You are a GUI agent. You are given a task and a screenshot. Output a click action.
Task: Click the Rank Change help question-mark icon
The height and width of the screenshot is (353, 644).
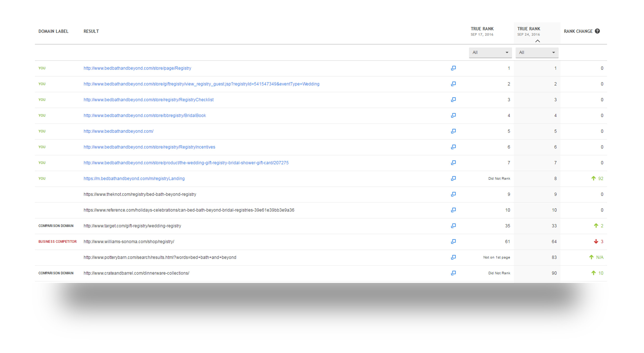597,31
